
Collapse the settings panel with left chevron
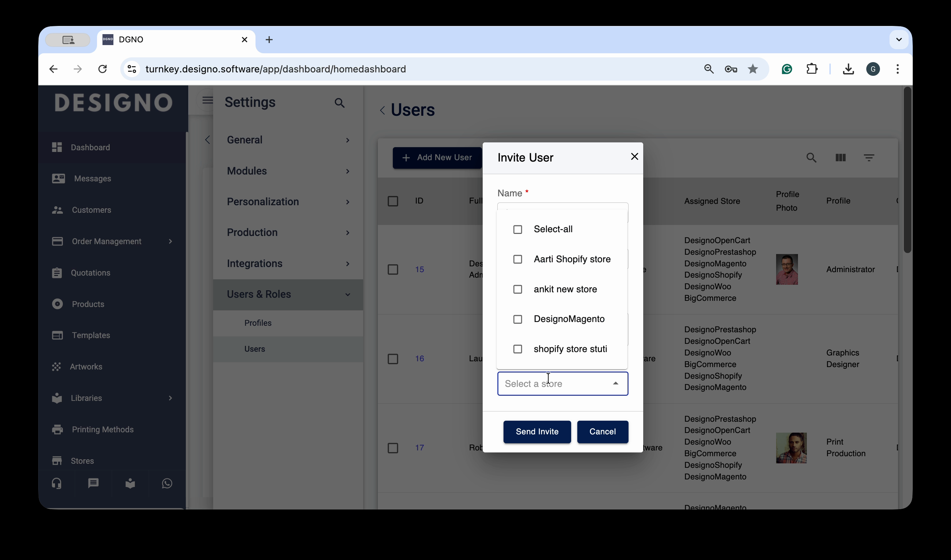(x=207, y=140)
